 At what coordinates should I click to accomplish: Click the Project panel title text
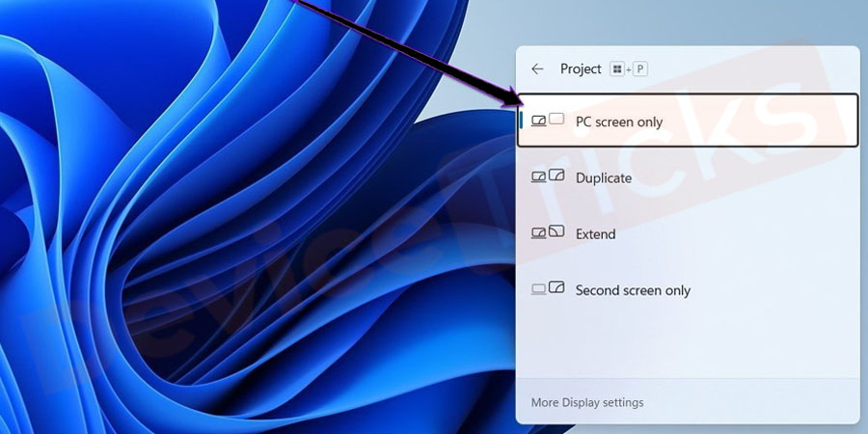pos(581,69)
